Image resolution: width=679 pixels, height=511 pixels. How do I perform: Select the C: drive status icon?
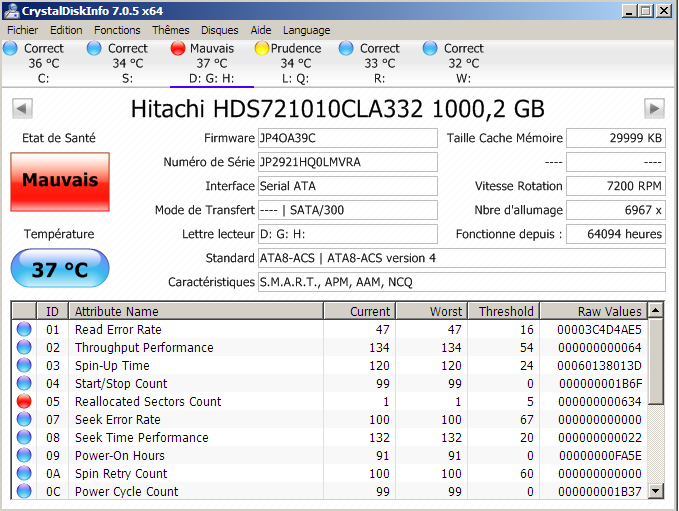[10, 48]
